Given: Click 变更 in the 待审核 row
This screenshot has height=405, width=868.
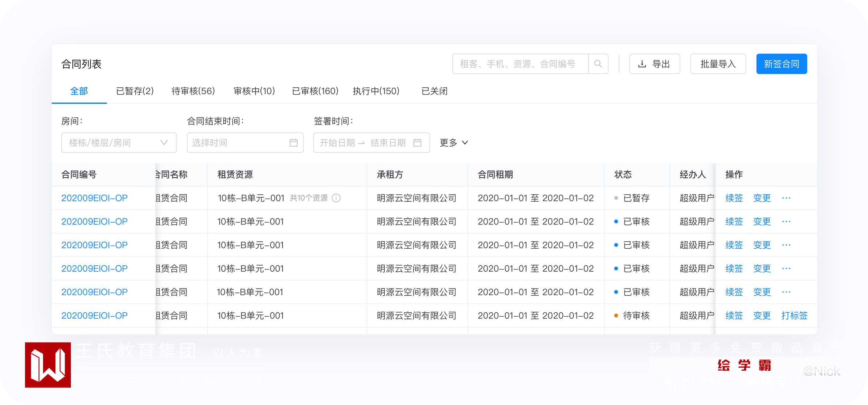Looking at the screenshot, I should pos(762,316).
